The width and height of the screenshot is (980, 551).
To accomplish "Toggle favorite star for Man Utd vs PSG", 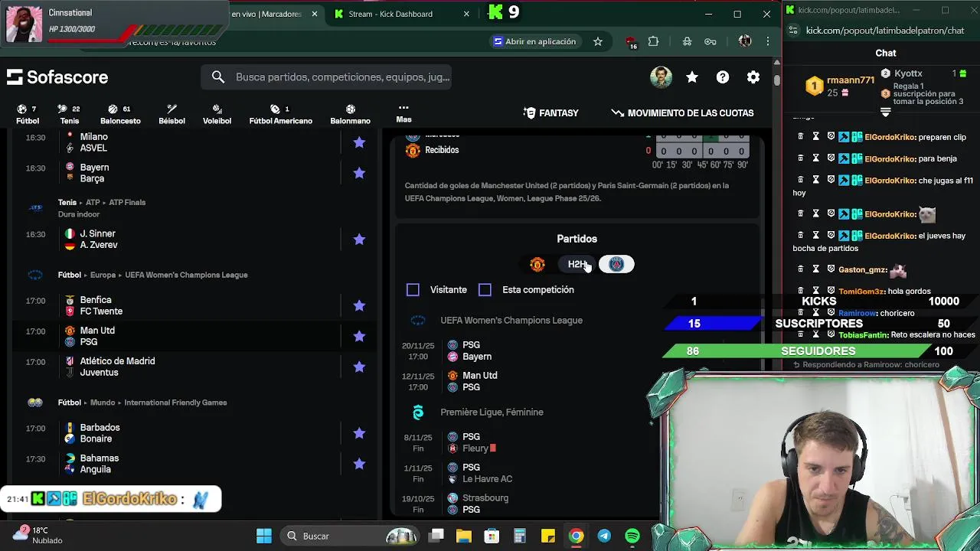I will (359, 336).
